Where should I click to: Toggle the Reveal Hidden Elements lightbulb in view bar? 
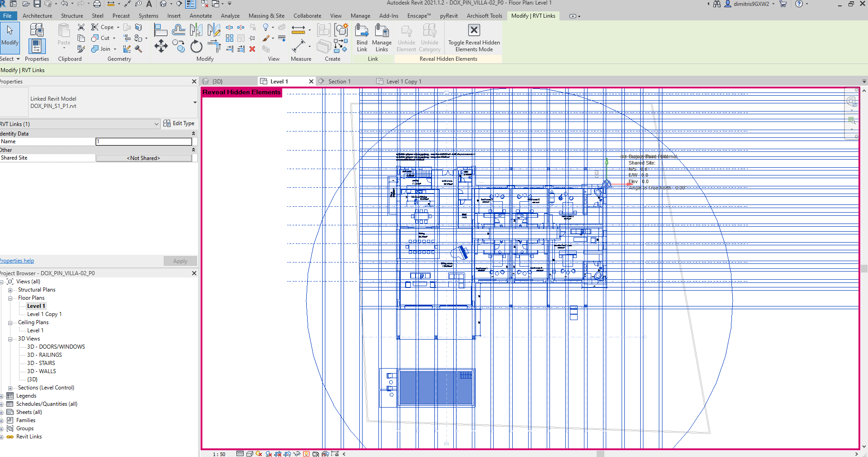tap(306, 454)
